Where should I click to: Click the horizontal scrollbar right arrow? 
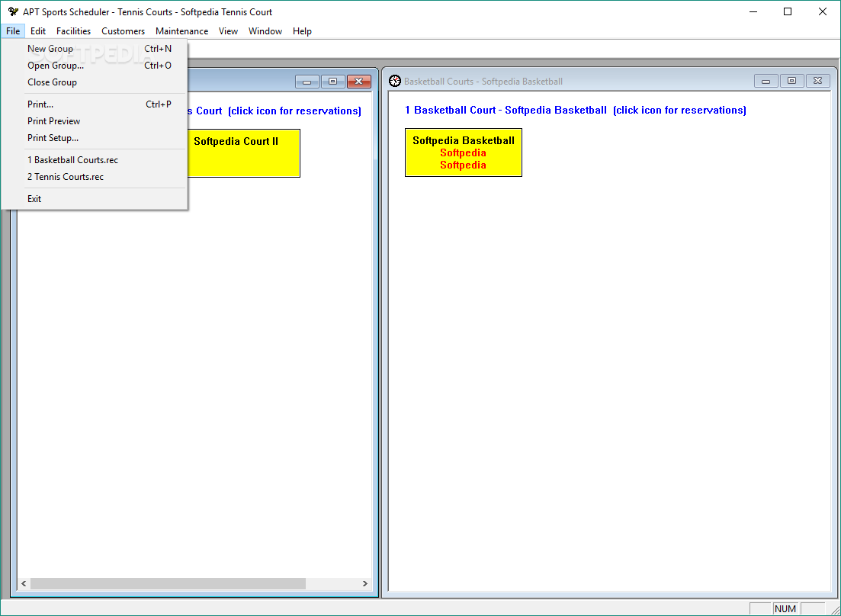click(364, 583)
